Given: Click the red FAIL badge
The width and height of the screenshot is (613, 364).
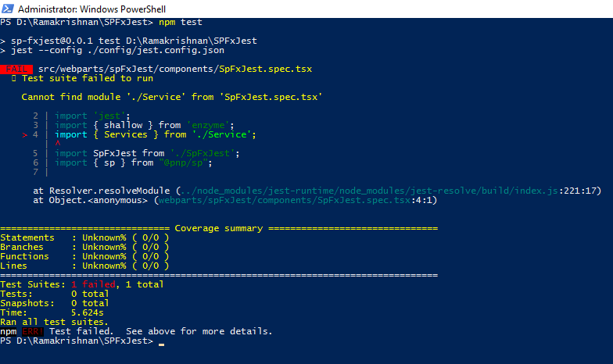Looking at the screenshot, I should click(x=16, y=69).
